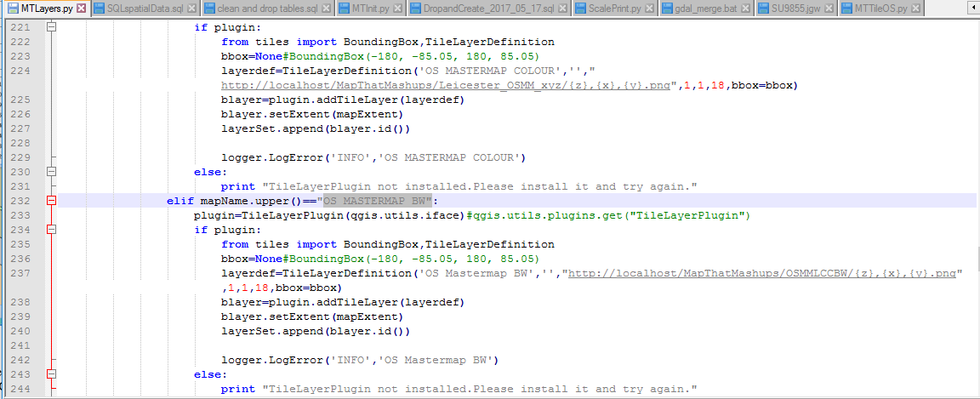This screenshot has width=980, height=399.
Task: Click the save icon on the MTLayers.py tab
Action: (13, 9)
